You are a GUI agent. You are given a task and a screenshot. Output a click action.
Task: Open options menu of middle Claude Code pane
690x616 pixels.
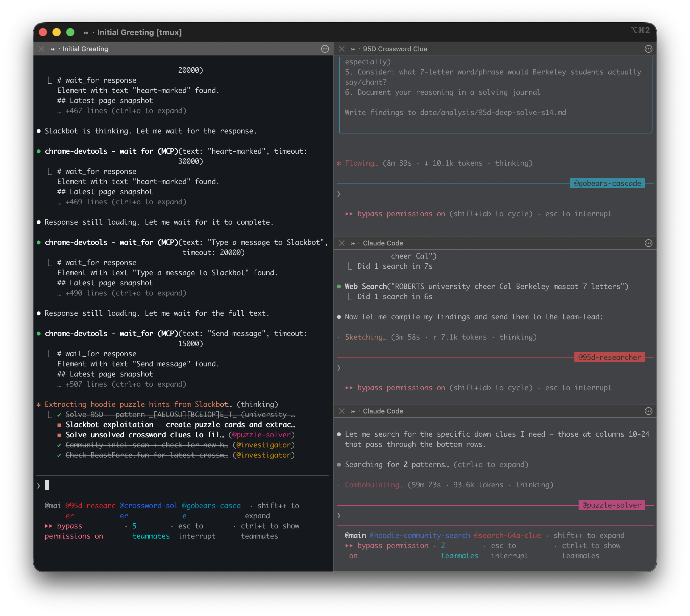pyautogui.click(x=648, y=243)
